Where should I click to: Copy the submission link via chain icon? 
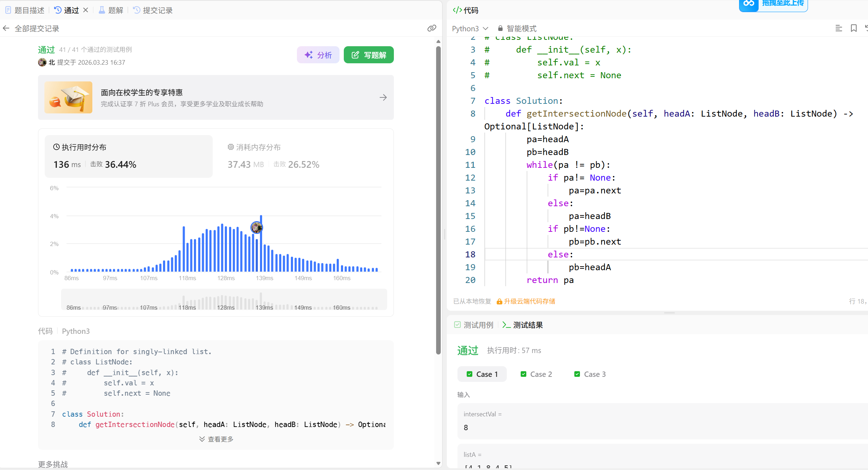pyautogui.click(x=432, y=28)
